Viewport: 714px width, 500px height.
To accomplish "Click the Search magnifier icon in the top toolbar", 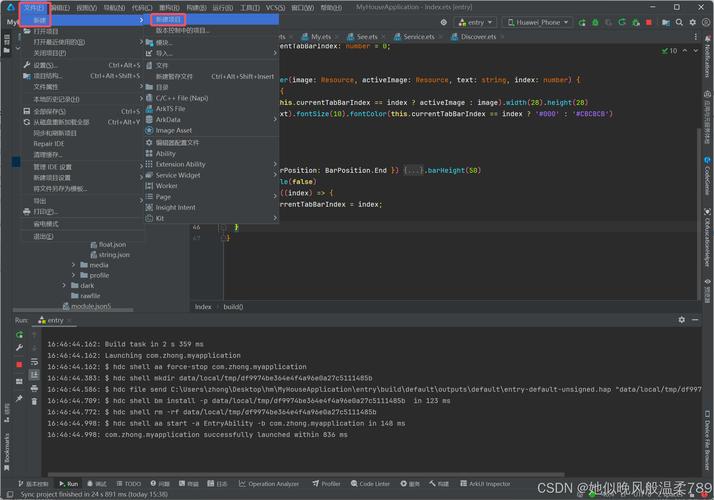I will point(681,22).
